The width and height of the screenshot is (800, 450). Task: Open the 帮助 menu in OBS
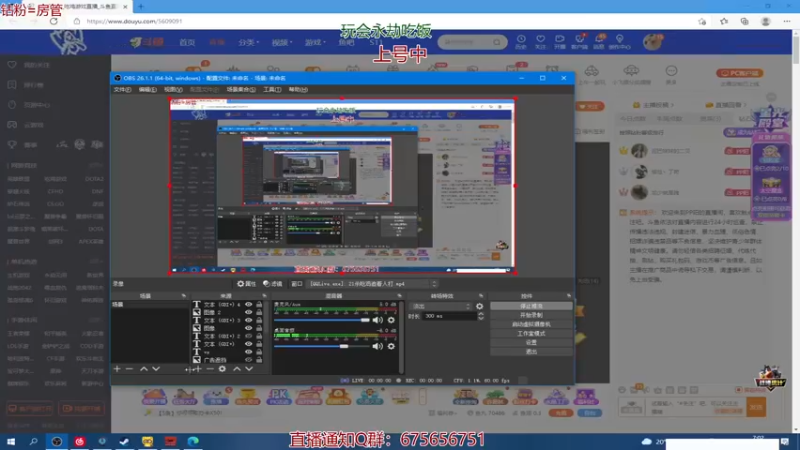298,89
